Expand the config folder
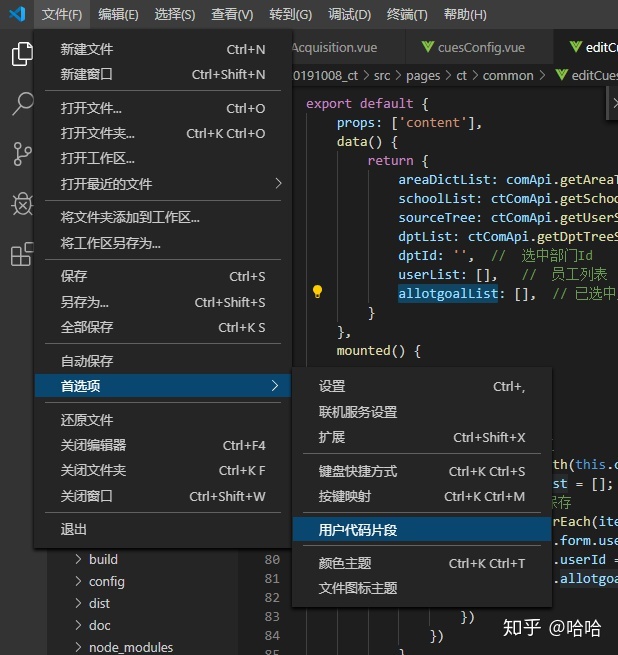 (107, 581)
